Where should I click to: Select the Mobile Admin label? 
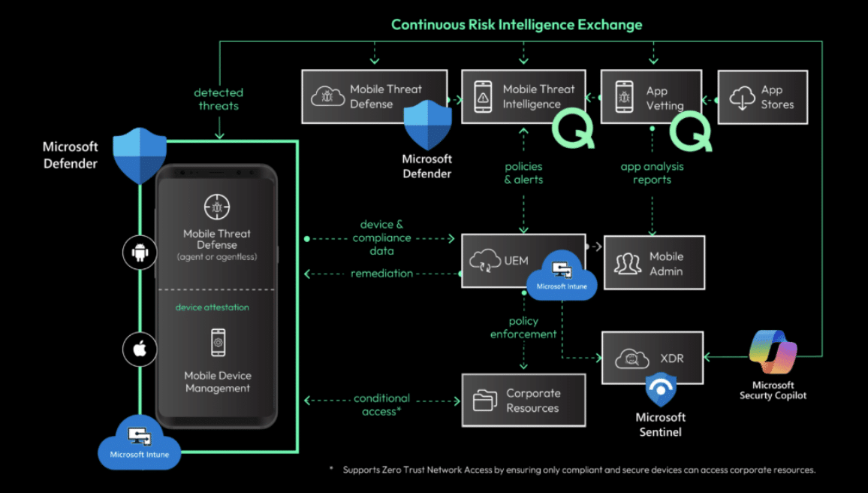tap(666, 264)
